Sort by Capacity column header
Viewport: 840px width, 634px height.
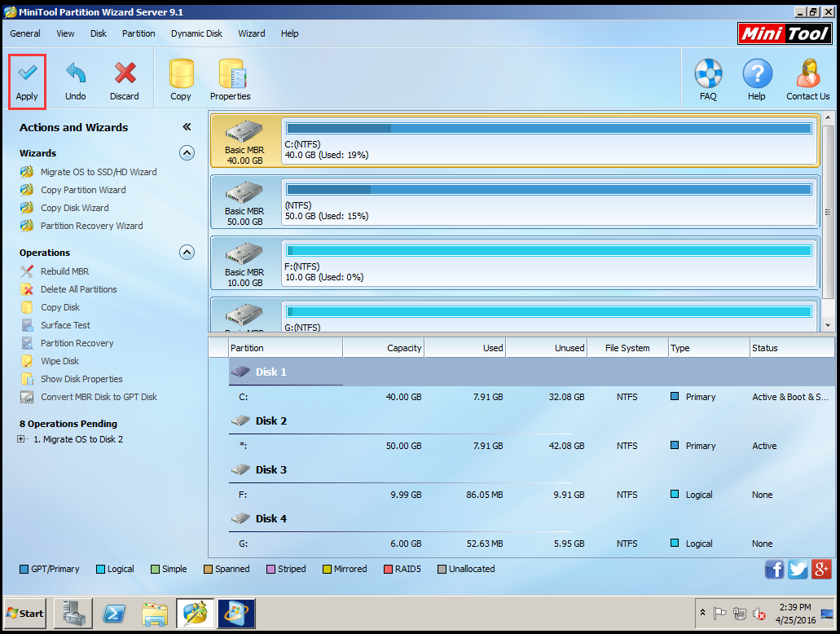384,348
